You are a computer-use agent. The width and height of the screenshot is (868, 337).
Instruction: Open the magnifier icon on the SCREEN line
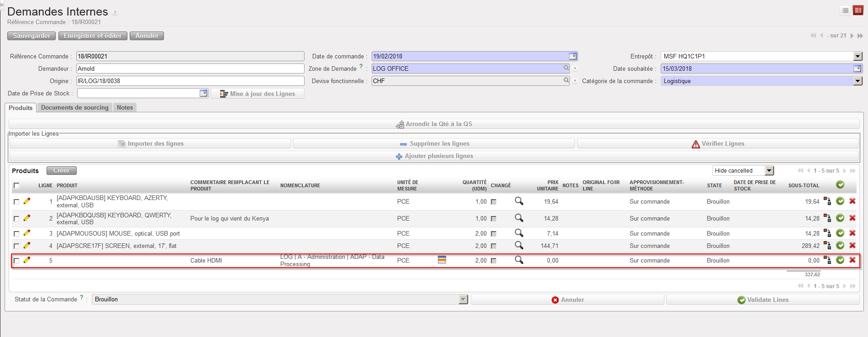(519, 245)
